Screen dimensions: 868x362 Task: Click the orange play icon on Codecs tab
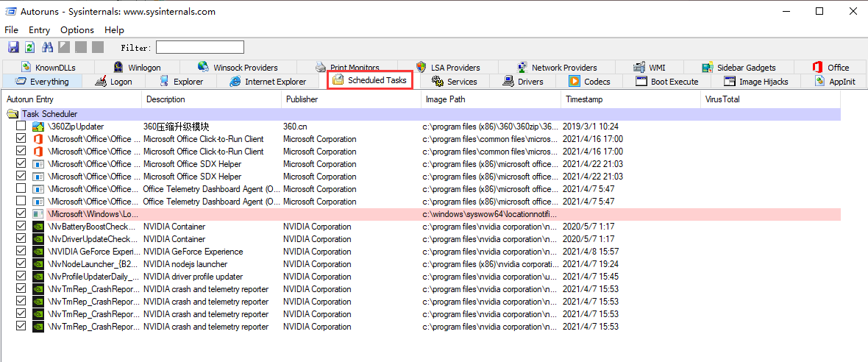pyautogui.click(x=574, y=82)
